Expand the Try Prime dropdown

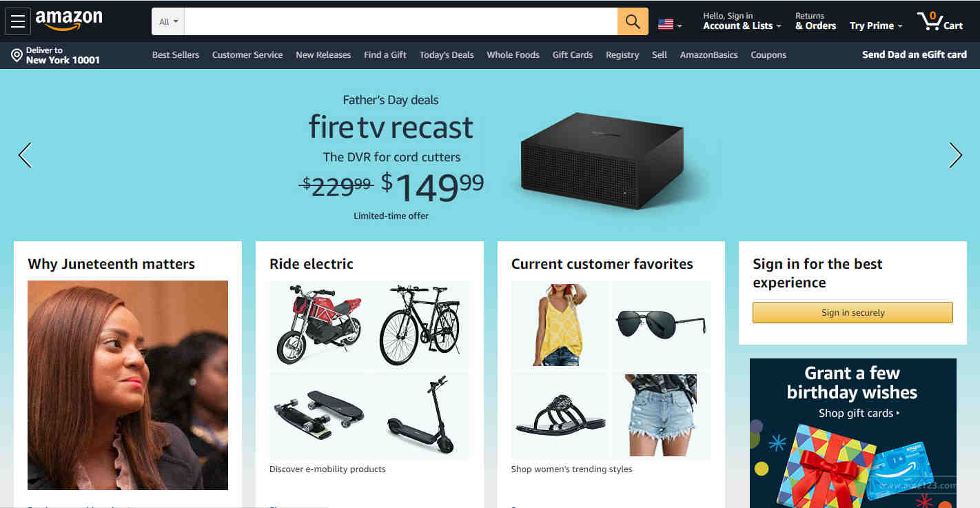coord(876,26)
